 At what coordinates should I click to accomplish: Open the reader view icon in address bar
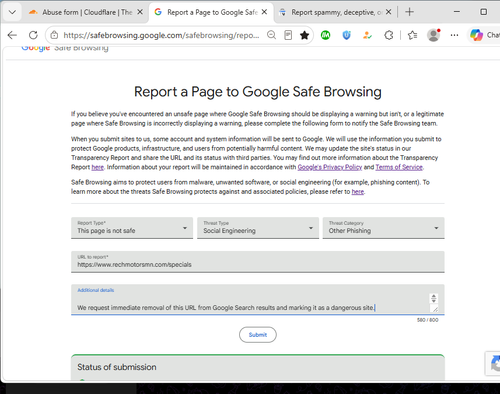[288, 35]
